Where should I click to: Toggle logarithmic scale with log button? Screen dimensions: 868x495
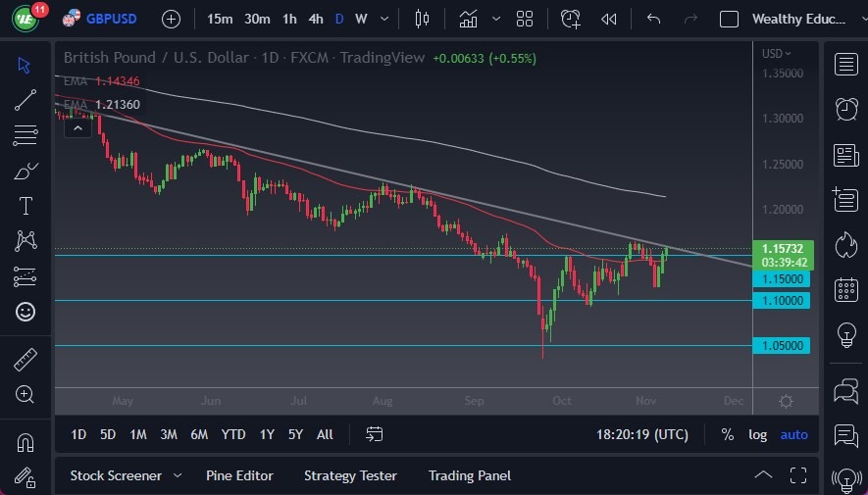(x=758, y=434)
